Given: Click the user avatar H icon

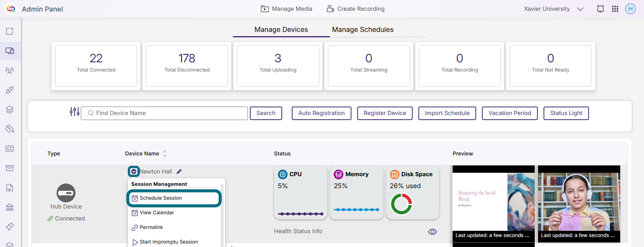Looking at the screenshot, I should 630,9.
